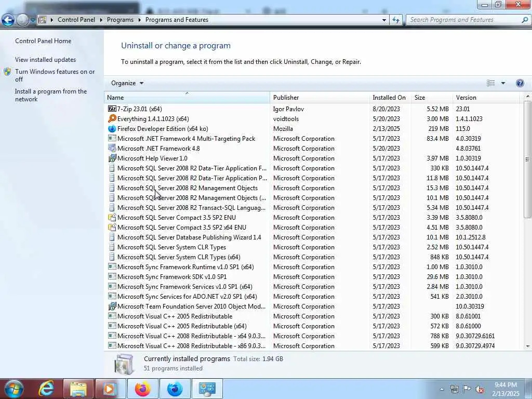
Task: Open Turn Windows features on or off
Action: point(55,75)
